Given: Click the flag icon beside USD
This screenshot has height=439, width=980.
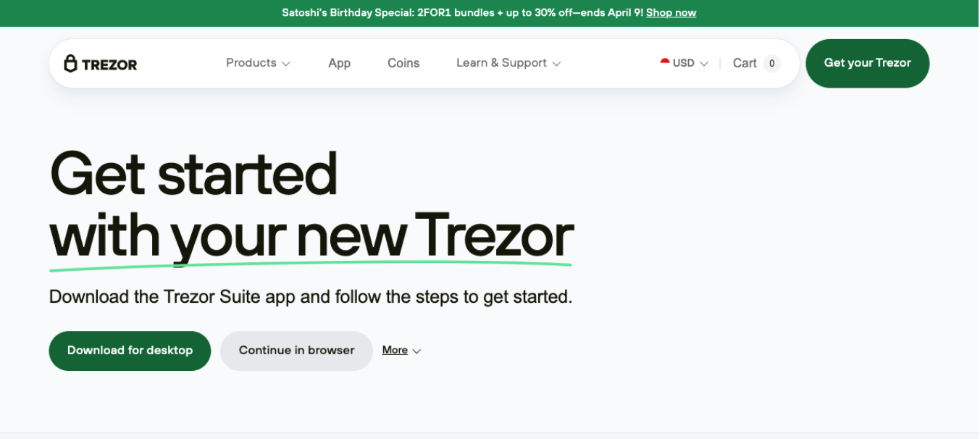Looking at the screenshot, I should 665,62.
